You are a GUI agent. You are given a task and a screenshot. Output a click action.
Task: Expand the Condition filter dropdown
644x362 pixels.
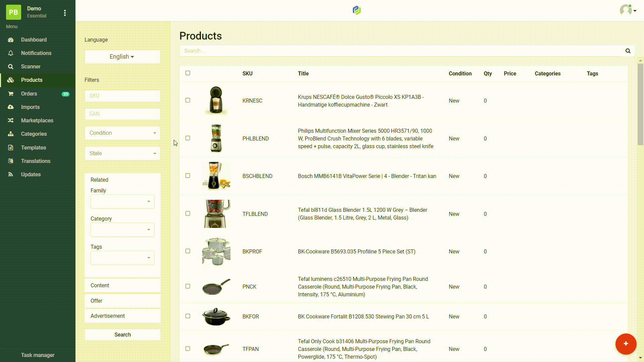[x=122, y=133]
